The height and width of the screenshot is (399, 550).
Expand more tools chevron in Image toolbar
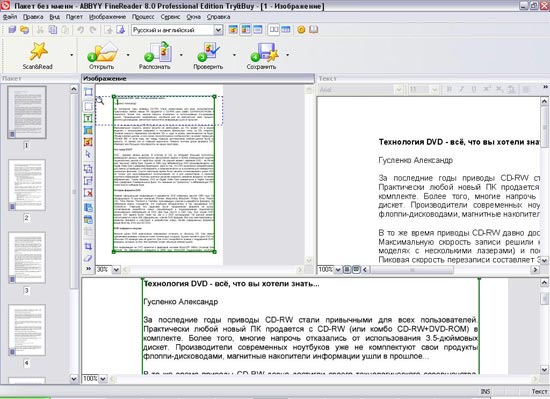point(88,269)
